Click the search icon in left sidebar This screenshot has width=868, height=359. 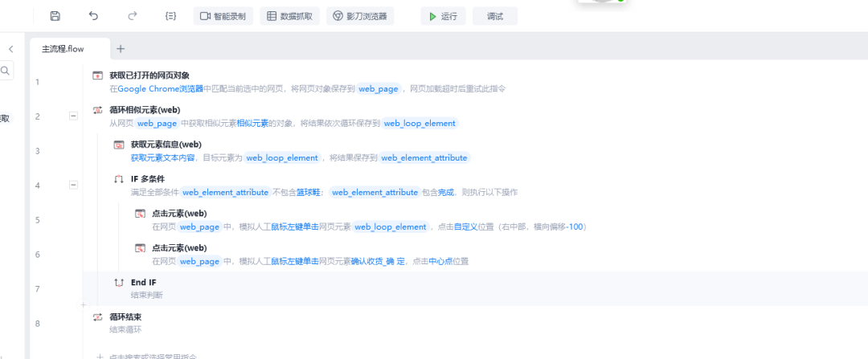6,71
